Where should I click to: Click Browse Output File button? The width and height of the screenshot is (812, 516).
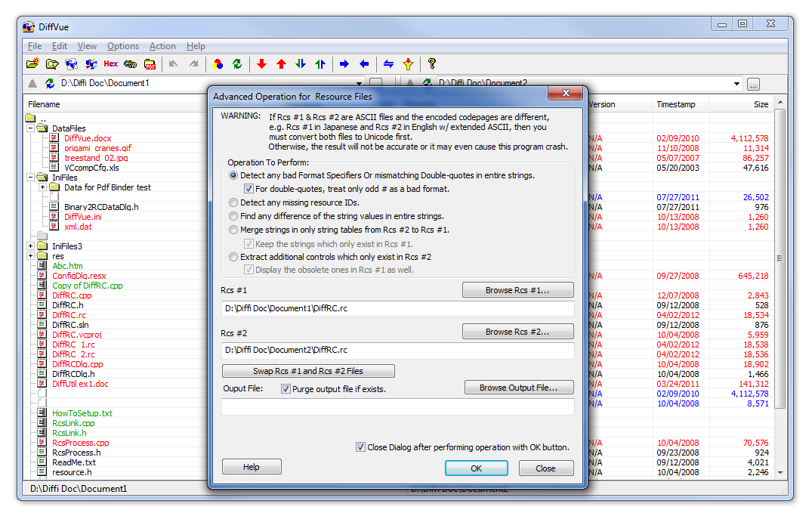coord(519,388)
